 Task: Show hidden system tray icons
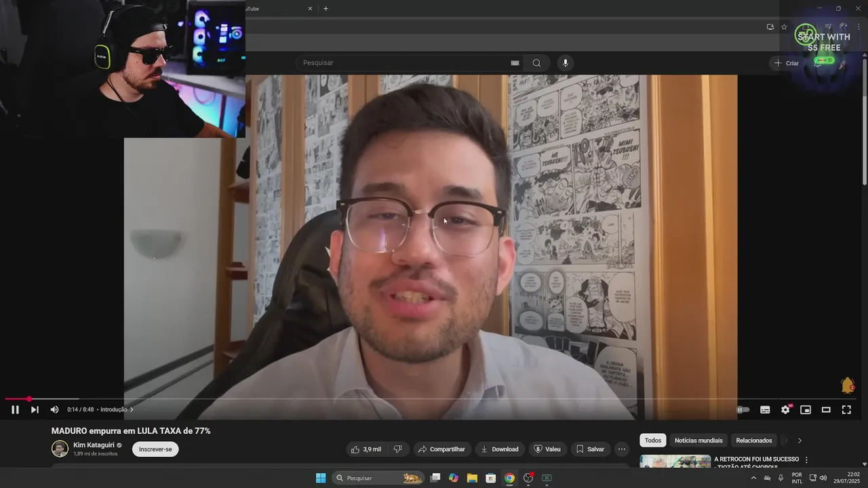[753, 478]
